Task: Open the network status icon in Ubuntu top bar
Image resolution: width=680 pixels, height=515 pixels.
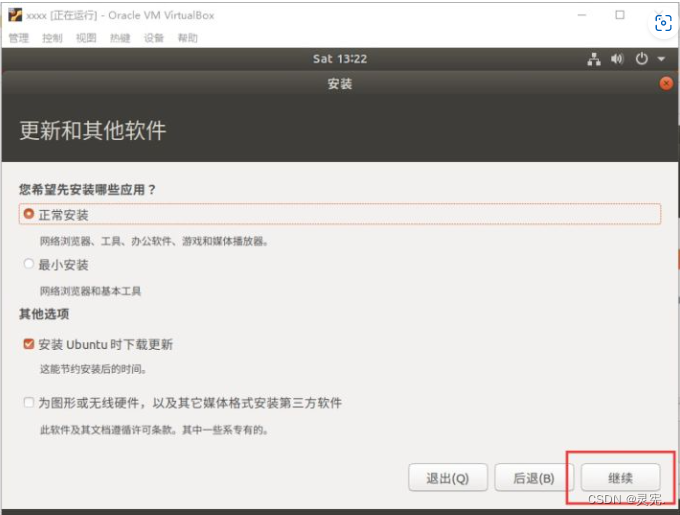Action: click(594, 59)
